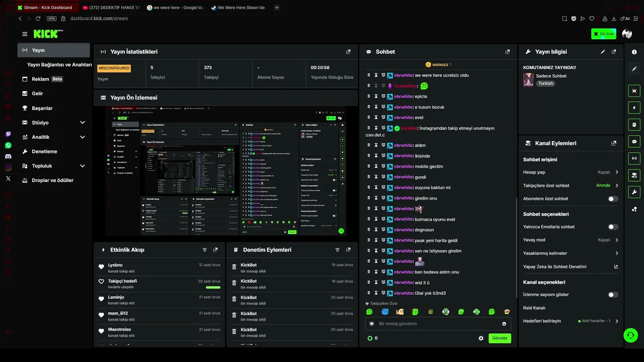Open Hedefleri belirleyin goals settings
This screenshot has width=644, height=362.
(x=571, y=321)
